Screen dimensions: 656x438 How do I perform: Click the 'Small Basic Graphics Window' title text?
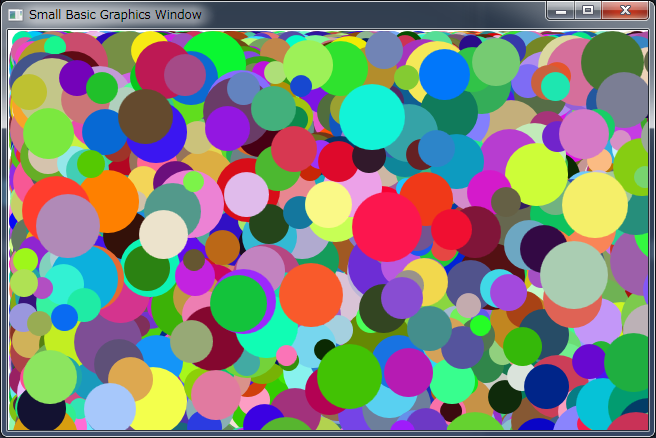pyautogui.click(x=115, y=15)
